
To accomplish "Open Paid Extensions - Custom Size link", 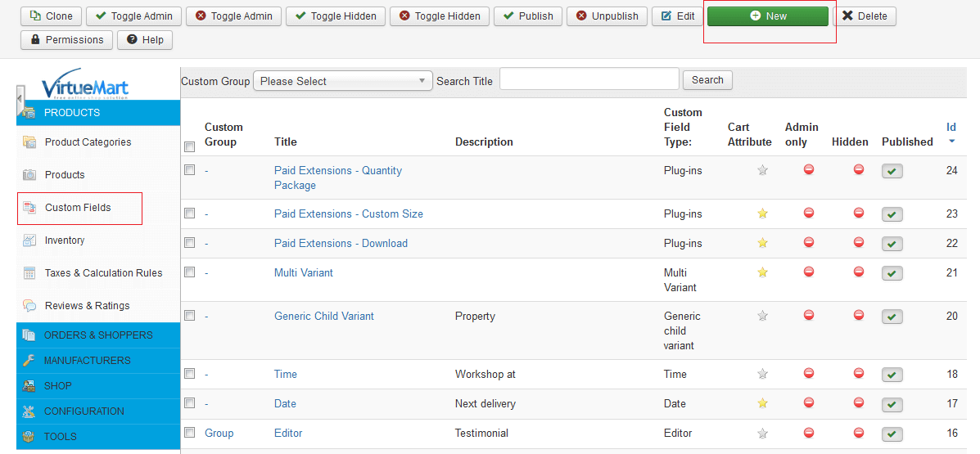I will [349, 214].
